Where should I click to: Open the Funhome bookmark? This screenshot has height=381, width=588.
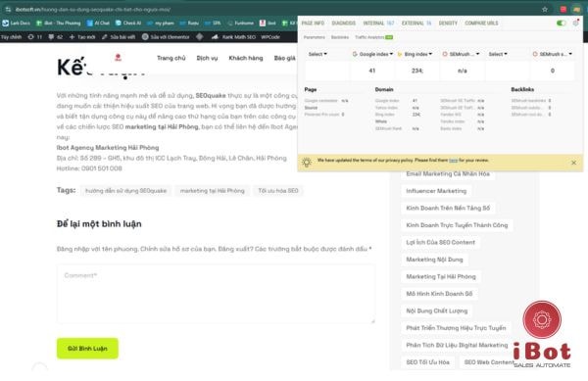click(240, 23)
